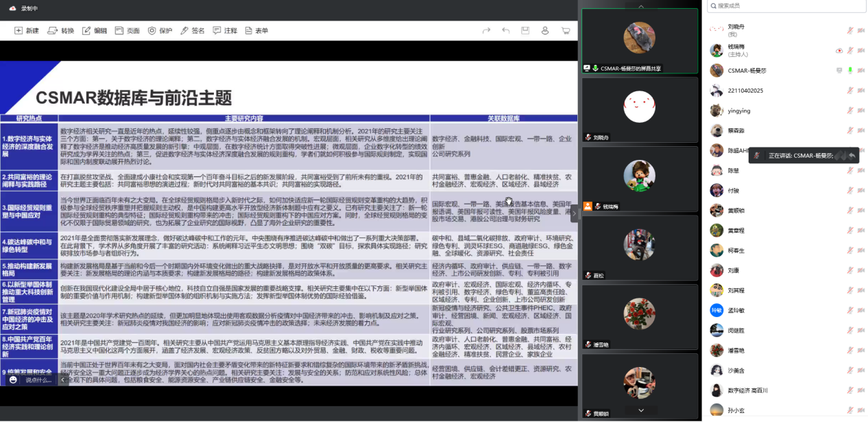Click the undo arrow in the toolbar
Viewport: 868px width, 422px height.
(506, 31)
